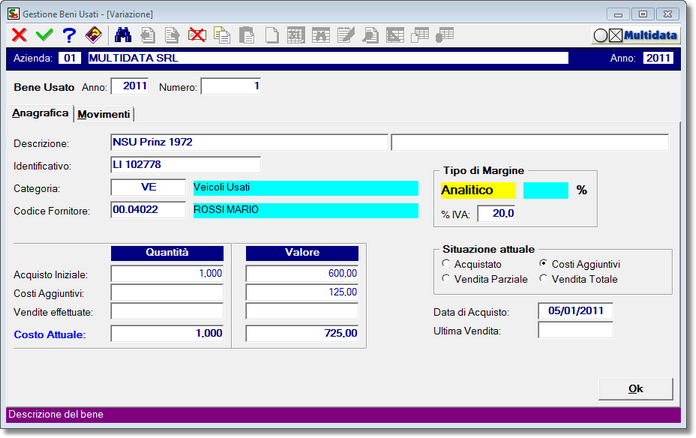Viewport: 696px width, 438px height.
Task: Click the Descrizione del bene status text
Action: 56,414
